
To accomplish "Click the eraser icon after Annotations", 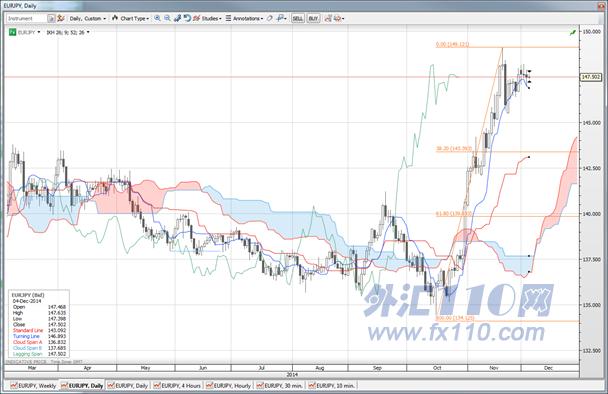I will click(270, 18).
